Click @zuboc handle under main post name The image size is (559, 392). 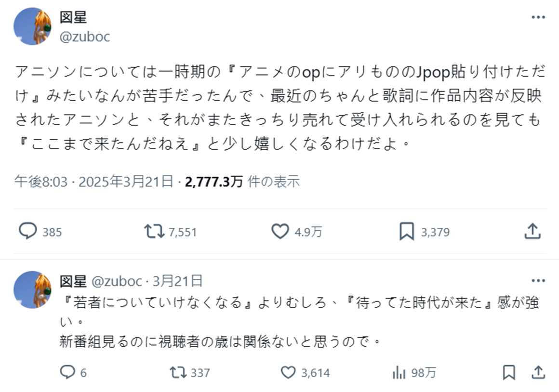84,37
